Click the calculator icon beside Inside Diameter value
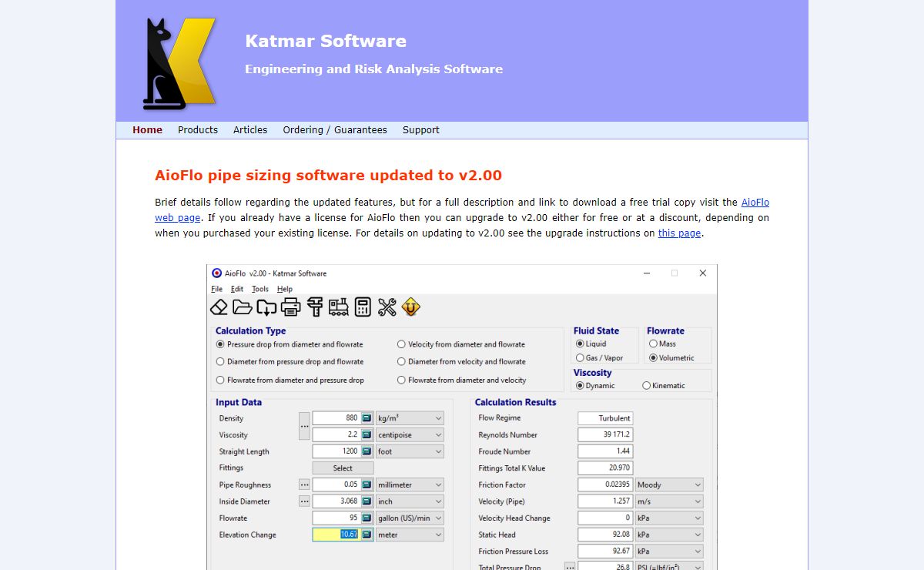924x570 pixels. pos(367,501)
